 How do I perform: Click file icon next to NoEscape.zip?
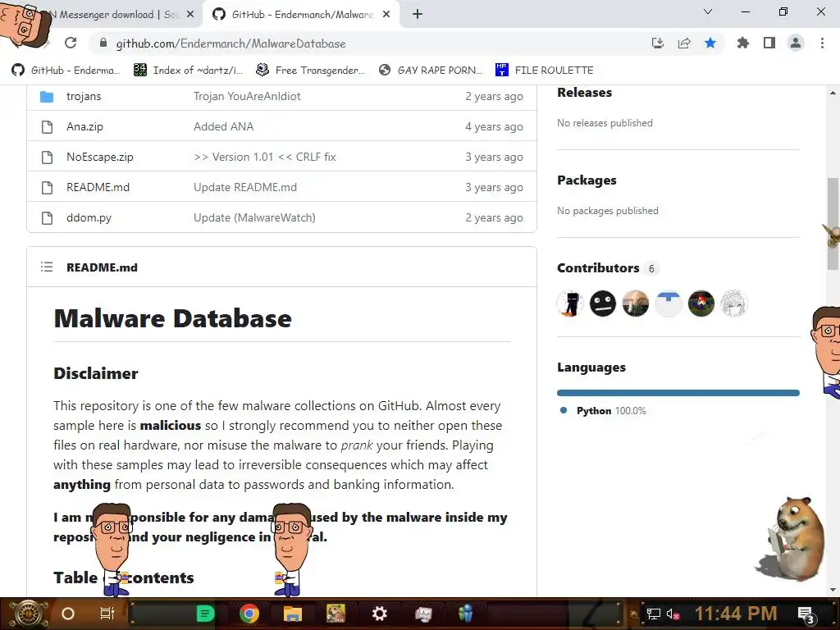[x=47, y=157]
